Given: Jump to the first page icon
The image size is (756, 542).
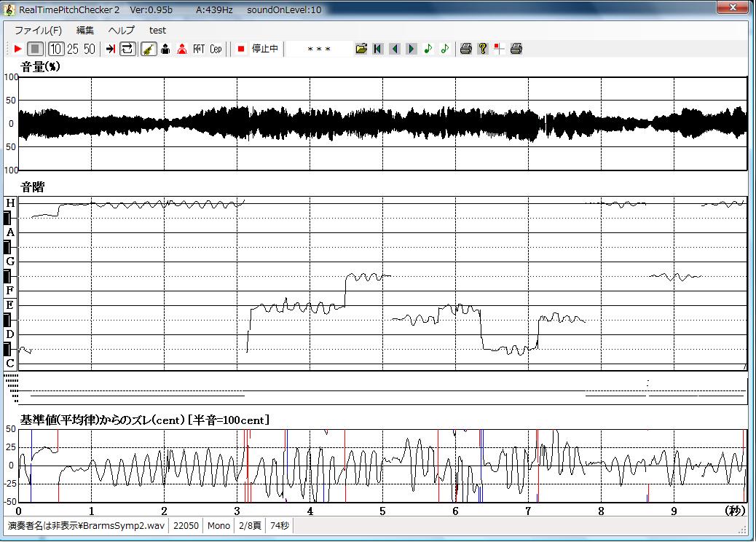Looking at the screenshot, I should coord(378,49).
